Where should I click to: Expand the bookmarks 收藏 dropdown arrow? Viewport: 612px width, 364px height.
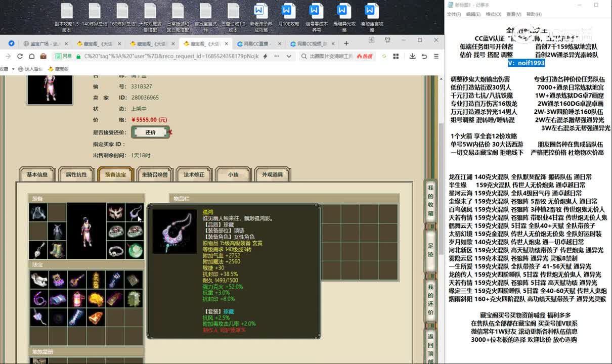tap(12, 69)
